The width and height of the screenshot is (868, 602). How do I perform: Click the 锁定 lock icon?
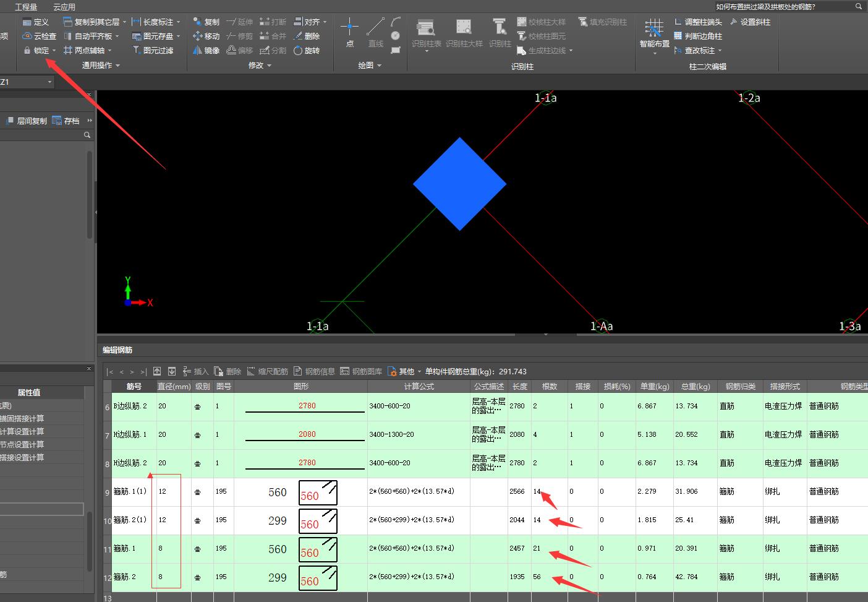click(x=27, y=51)
